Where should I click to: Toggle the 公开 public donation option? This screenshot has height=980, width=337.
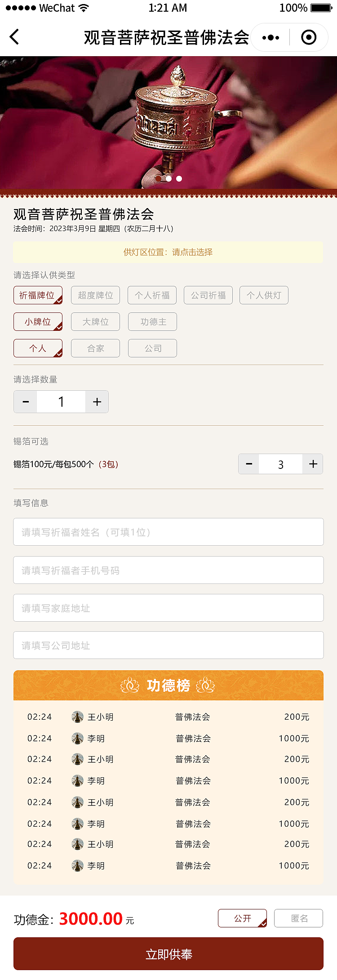click(242, 918)
